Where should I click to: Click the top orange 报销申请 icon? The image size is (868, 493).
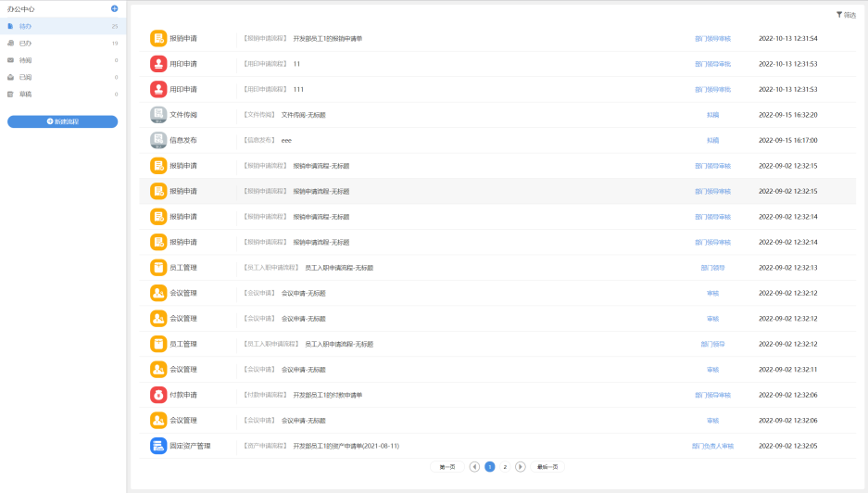click(158, 39)
